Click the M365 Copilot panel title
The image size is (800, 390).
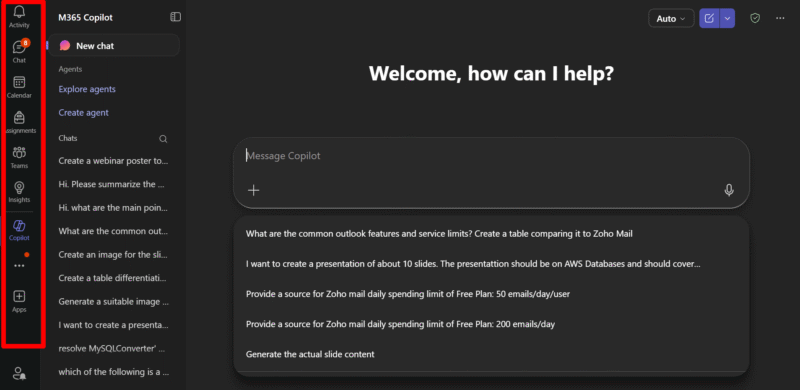pyautogui.click(x=85, y=17)
